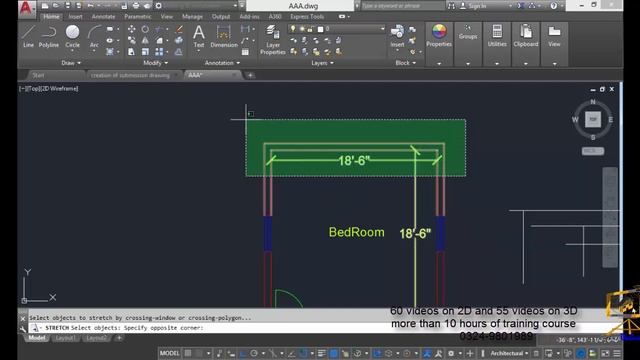The height and width of the screenshot is (360, 640).
Task: Click the keyword search input field
Action: pos(402,6)
